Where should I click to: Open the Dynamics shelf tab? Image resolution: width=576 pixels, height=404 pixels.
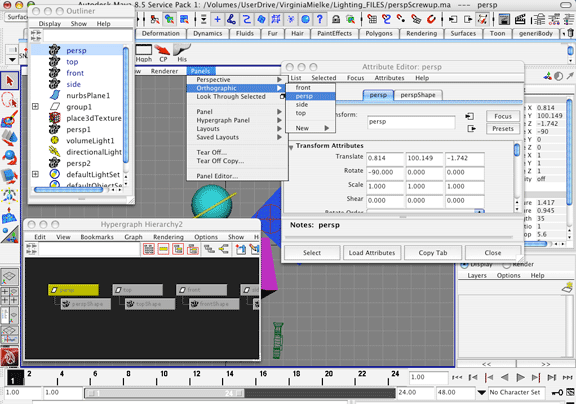pos(208,33)
